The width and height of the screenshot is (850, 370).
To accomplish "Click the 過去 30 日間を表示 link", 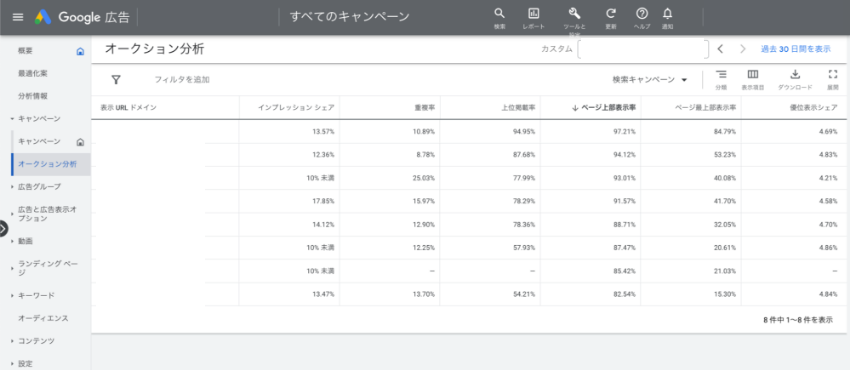I will [x=795, y=49].
